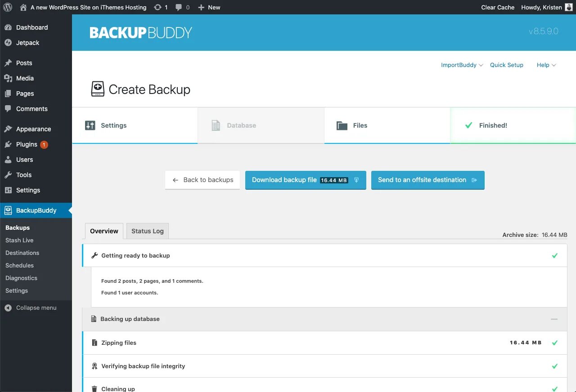Image resolution: width=576 pixels, height=392 pixels.
Task: Click the Collapse menu arrow icon
Action: (8, 308)
